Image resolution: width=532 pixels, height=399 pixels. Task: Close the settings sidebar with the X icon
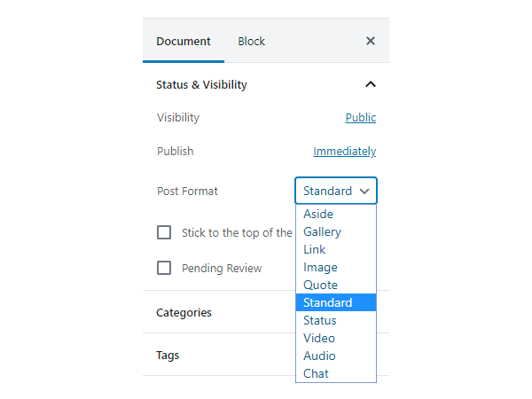371,41
